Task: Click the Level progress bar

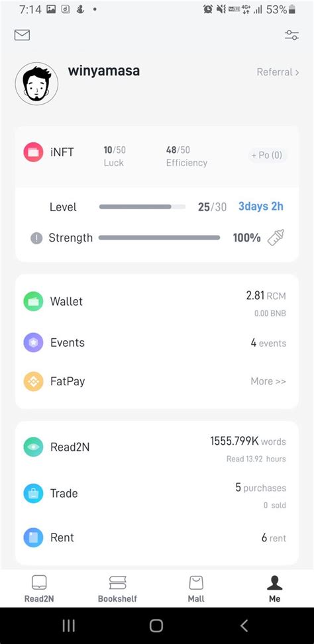Action: click(x=142, y=207)
